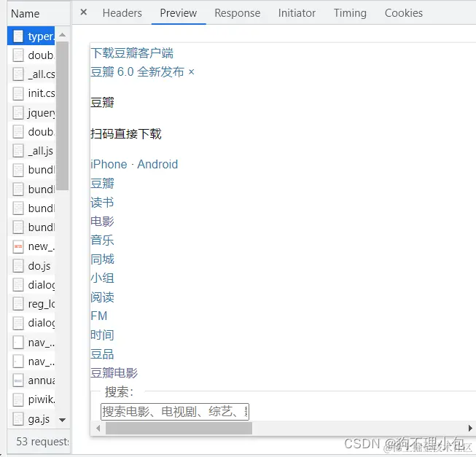
Task: Open the 音乐 link
Action: 102,240
